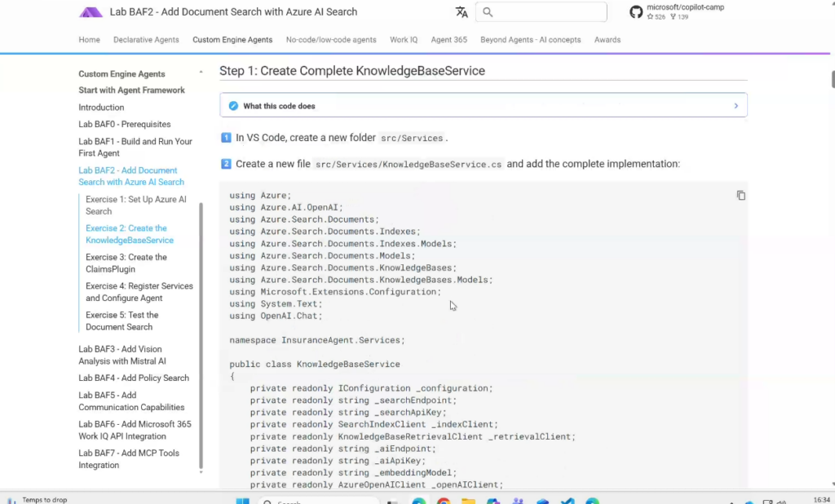
Task: Click the sidebar navigation scrollbar
Action: click(201, 326)
